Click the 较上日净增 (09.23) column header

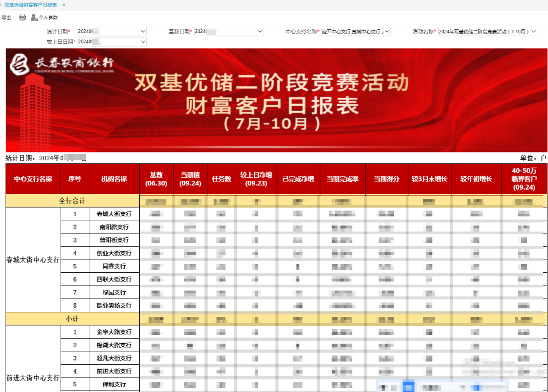[x=256, y=179]
